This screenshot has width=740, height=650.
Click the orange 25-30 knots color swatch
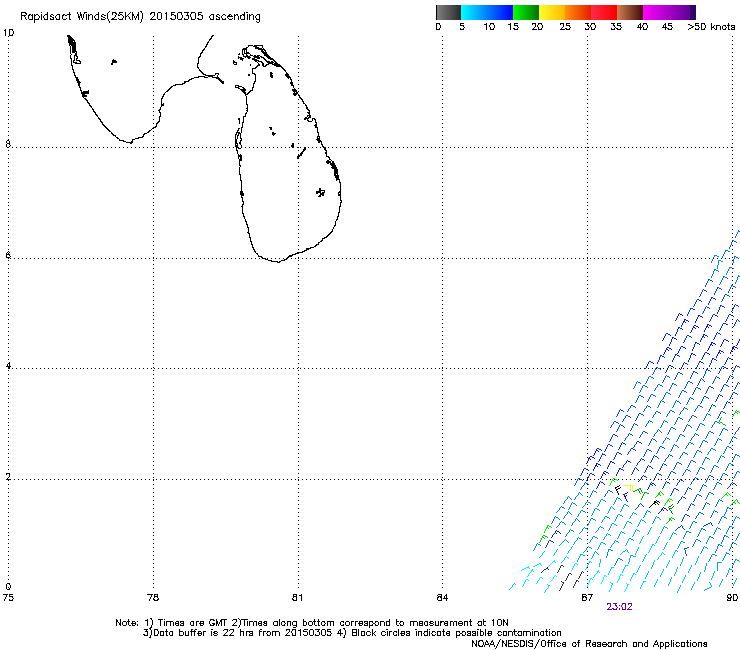click(x=578, y=12)
